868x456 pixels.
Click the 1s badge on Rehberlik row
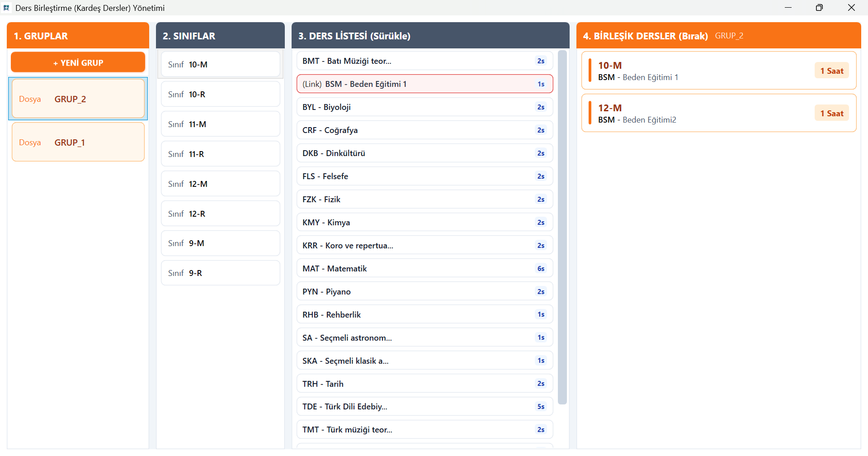click(541, 314)
